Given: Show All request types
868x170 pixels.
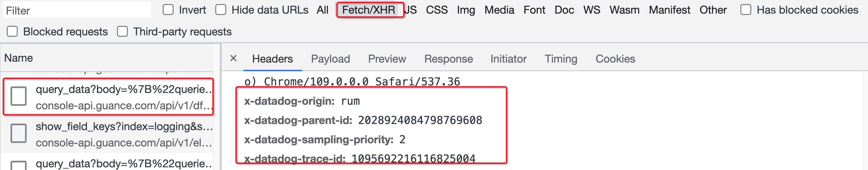Looking at the screenshot, I should pyautogui.click(x=322, y=10).
